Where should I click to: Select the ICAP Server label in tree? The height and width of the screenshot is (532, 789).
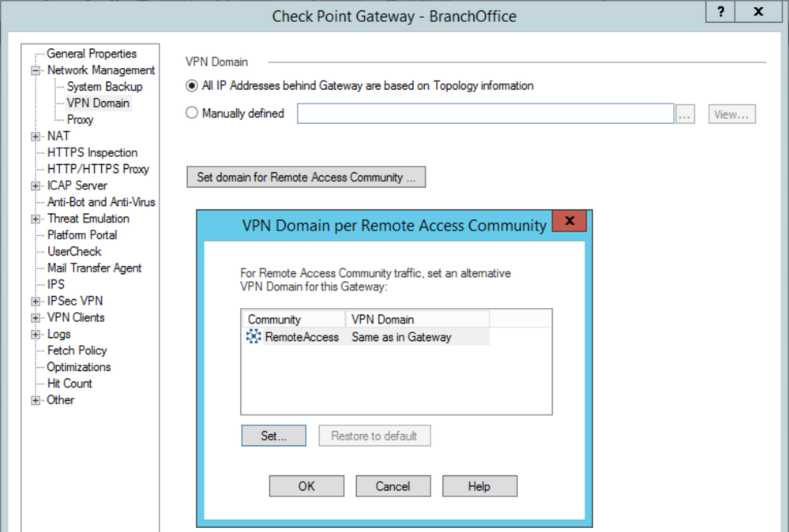click(x=77, y=185)
